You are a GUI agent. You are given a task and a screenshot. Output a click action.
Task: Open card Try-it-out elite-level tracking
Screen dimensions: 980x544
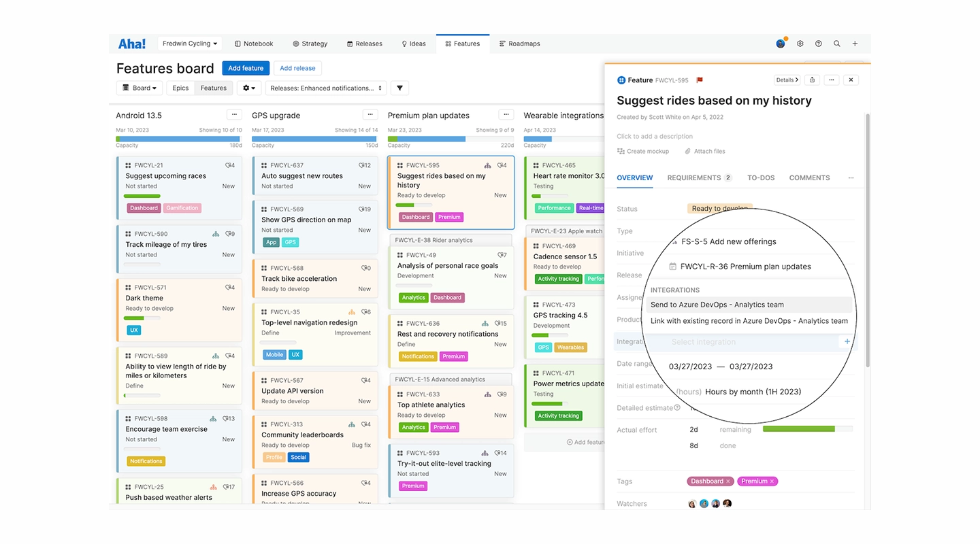[451, 469]
